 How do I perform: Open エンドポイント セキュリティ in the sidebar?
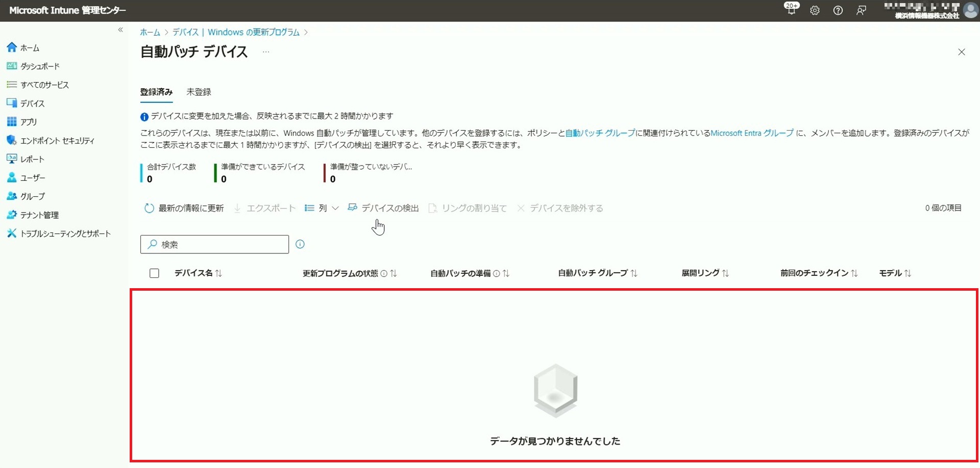pos(51,141)
